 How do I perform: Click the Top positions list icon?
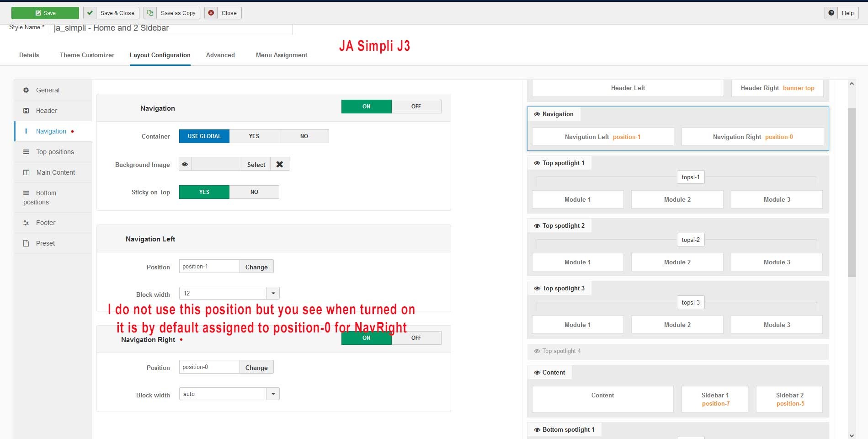click(x=26, y=152)
